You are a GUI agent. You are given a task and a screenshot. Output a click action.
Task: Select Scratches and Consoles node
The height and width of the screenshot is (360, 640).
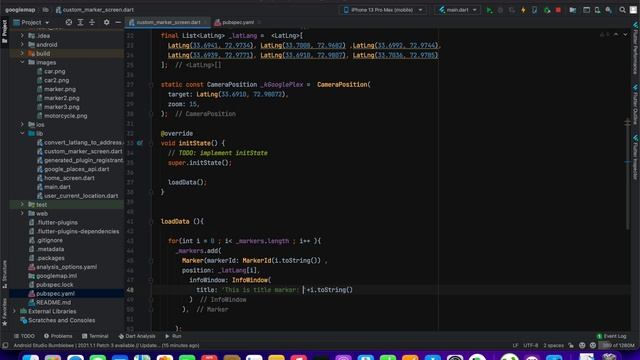[61, 320]
